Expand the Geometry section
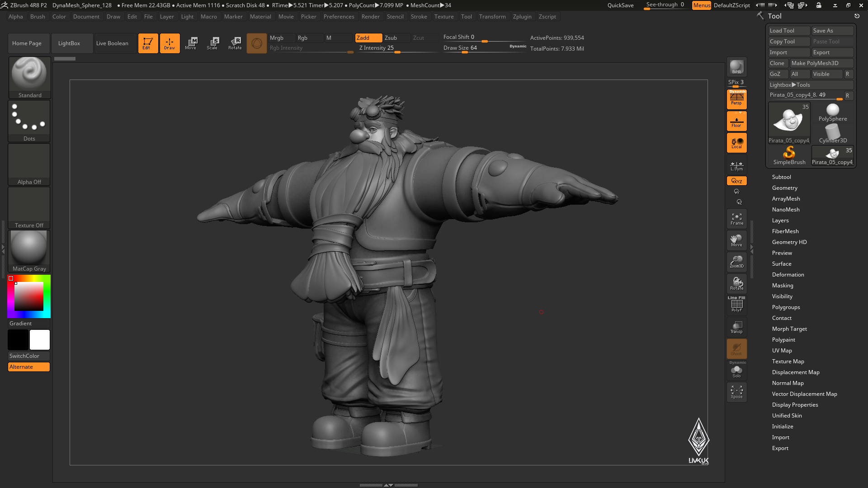Screen dimensions: 868x488 click(x=784, y=188)
